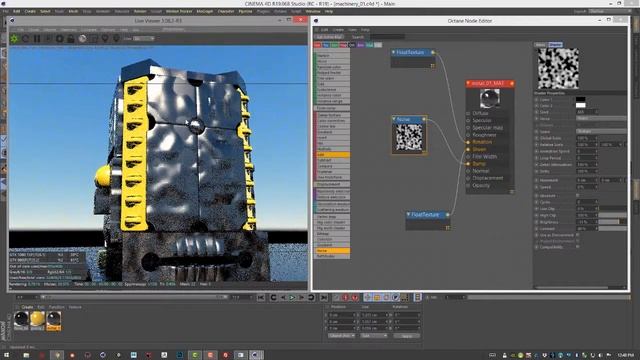Click the Brightness slider track

click(612, 222)
